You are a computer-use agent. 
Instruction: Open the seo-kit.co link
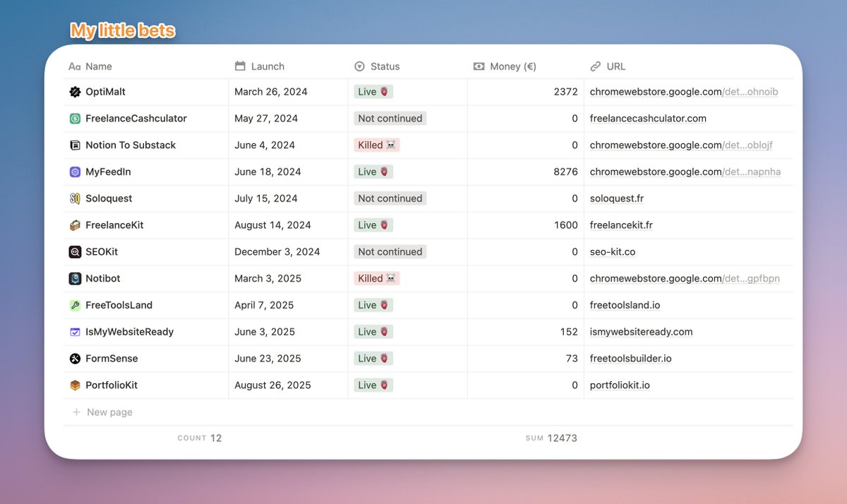click(x=613, y=252)
